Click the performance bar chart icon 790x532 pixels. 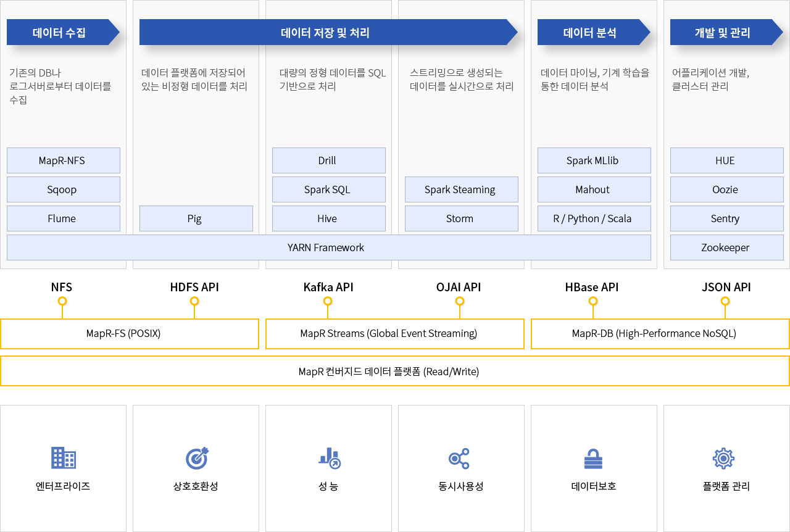(x=328, y=458)
